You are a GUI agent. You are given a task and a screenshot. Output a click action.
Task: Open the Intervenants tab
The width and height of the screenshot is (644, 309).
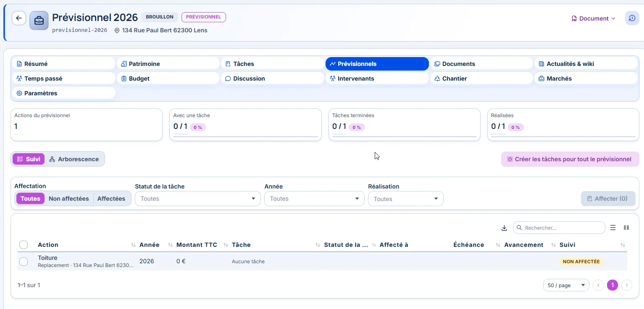coord(377,79)
